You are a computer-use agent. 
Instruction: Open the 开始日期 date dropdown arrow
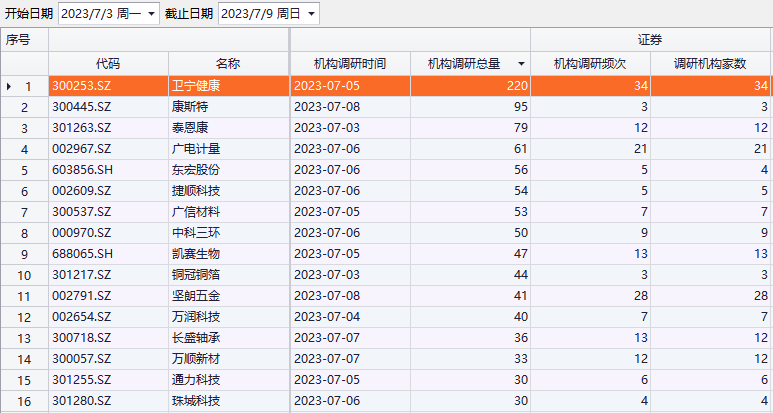151,14
